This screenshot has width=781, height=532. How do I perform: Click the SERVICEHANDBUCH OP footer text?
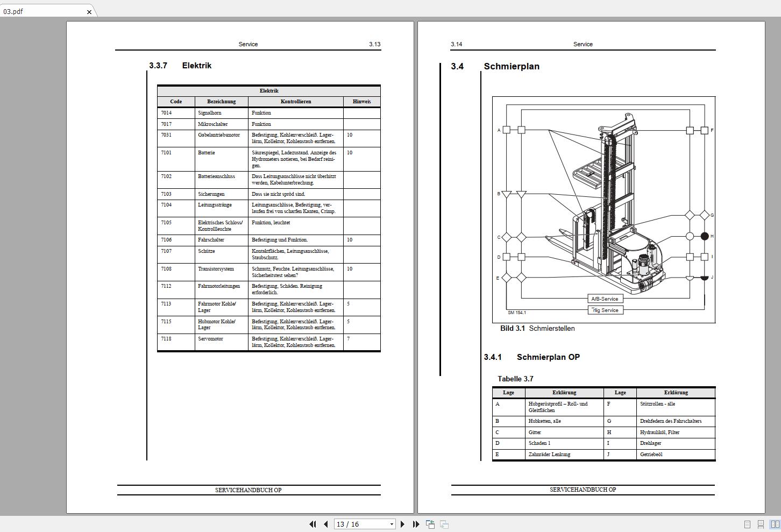pos(248,490)
